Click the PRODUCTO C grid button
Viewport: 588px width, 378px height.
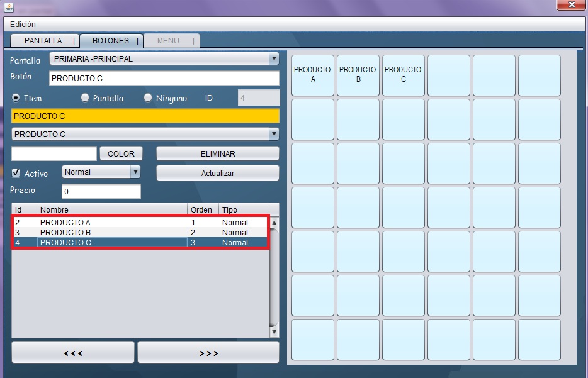coord(404,75)
